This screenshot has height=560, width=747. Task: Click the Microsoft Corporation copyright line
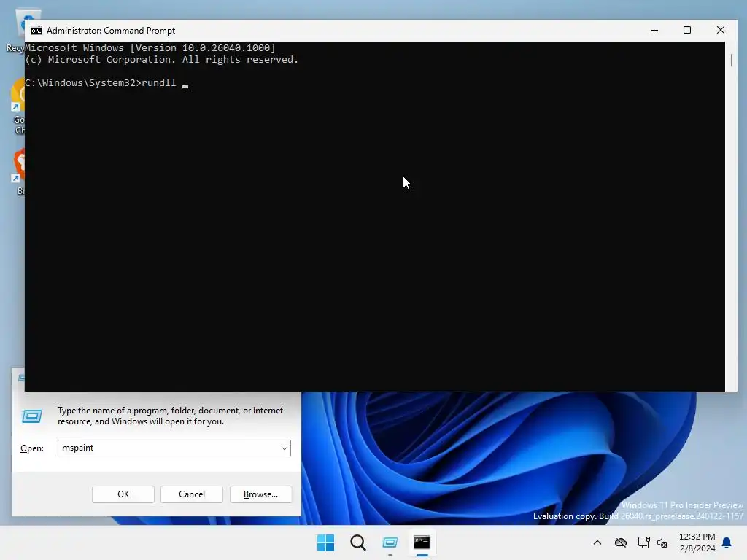point(161,60)
